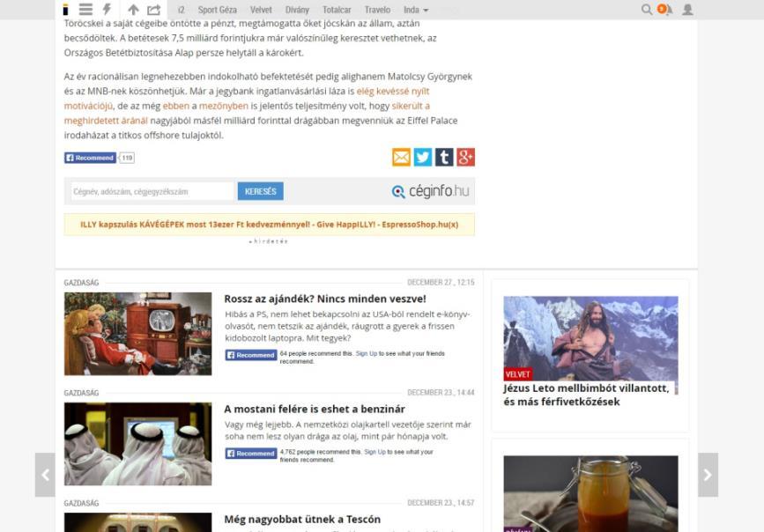764x532 pixels.
Task: Open the orange notifications bell
Action: click(x=665, y=10)
